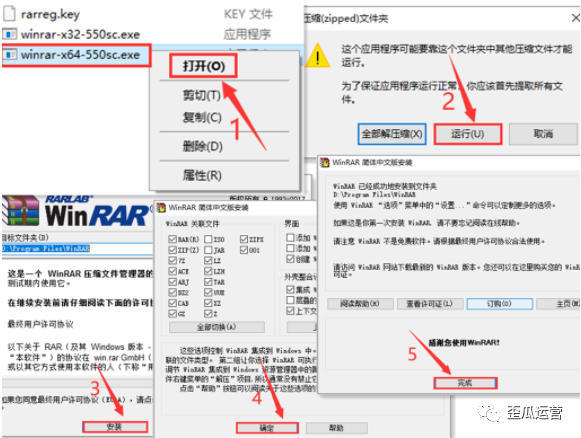Click the WinRAR icon in the association setup title bar
Image resolution: width=581 pixels, height=438 pixels.
pyautogui.click(x=161, y=208)
